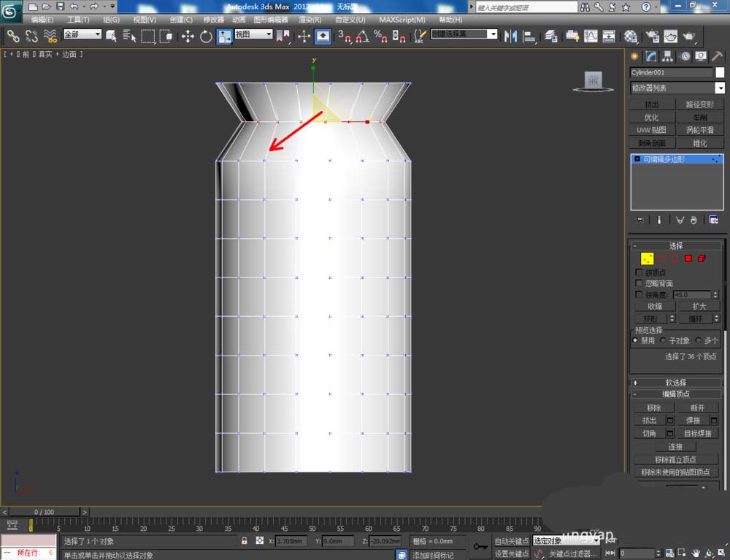Expand the 软选择 rollout
This screenshot has height=560, width=730.
coord(675,383)
